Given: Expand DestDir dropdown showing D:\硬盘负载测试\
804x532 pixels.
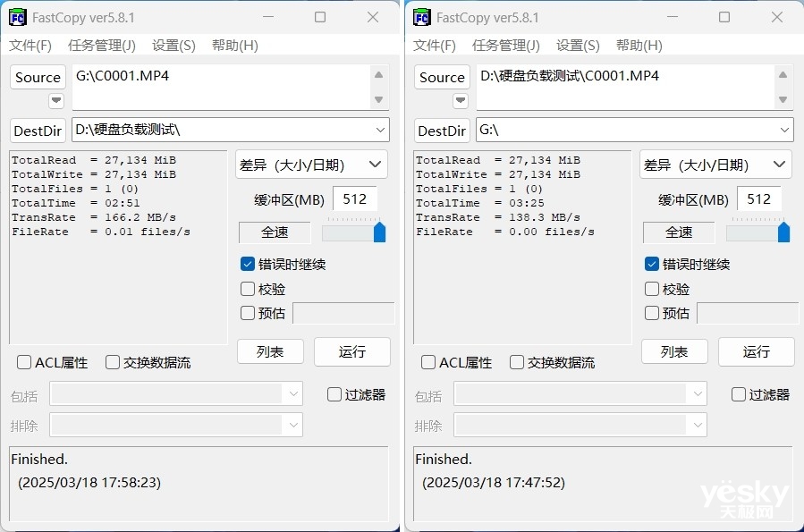Looking at the screenshot, I should pyautogui.click(x=380, y=130).
